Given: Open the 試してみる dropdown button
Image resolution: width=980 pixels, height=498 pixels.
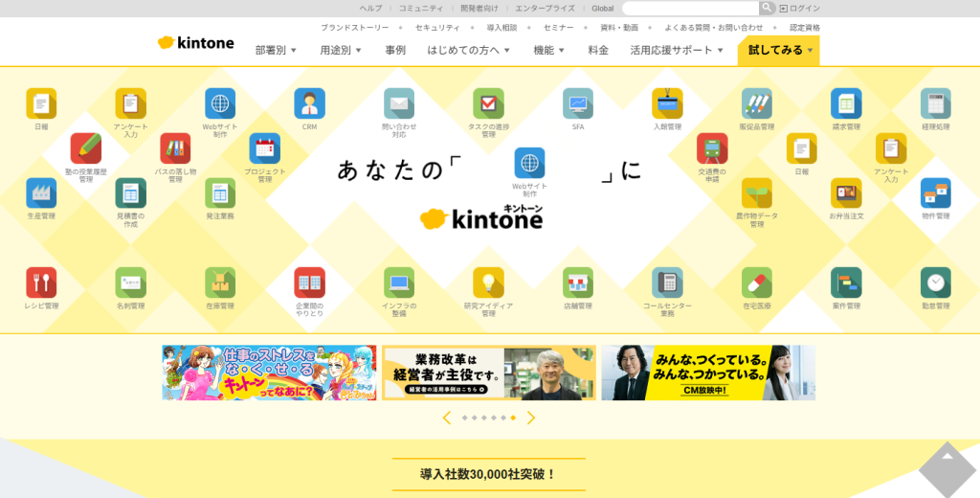Looking at the screenshot, I should click(x=778, y=50).
